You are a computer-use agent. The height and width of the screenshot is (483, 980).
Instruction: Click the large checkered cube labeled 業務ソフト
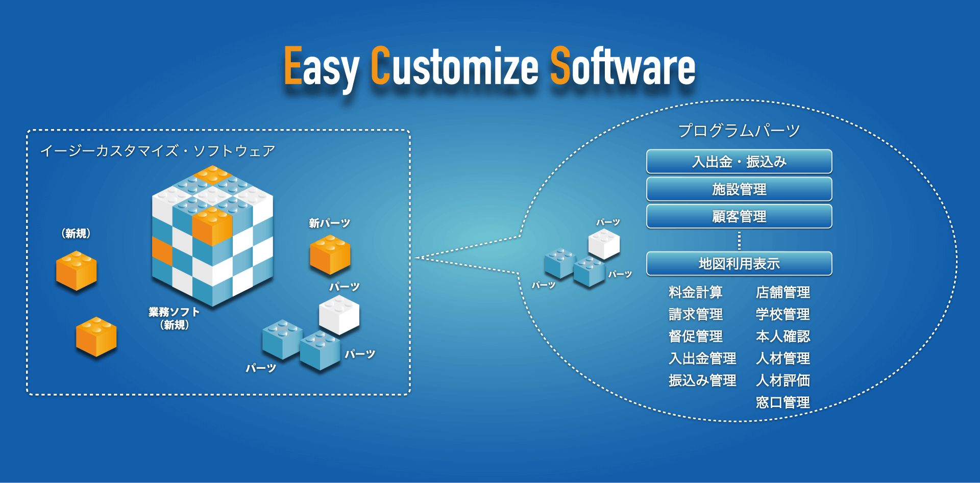pos(212,235)
